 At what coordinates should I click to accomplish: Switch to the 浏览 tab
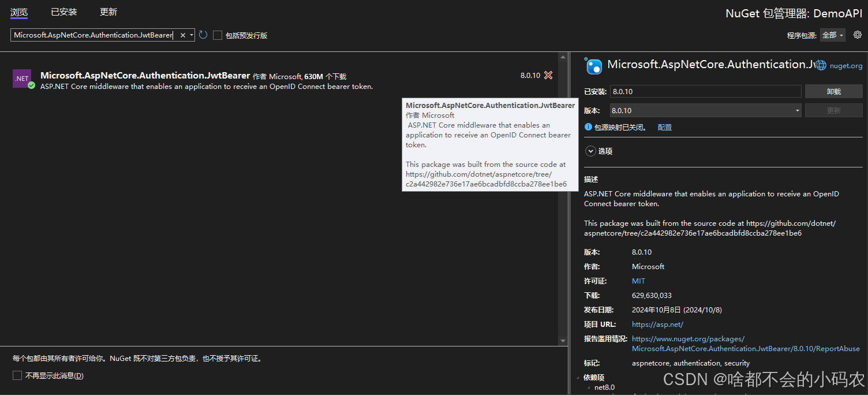click(19, 12)
